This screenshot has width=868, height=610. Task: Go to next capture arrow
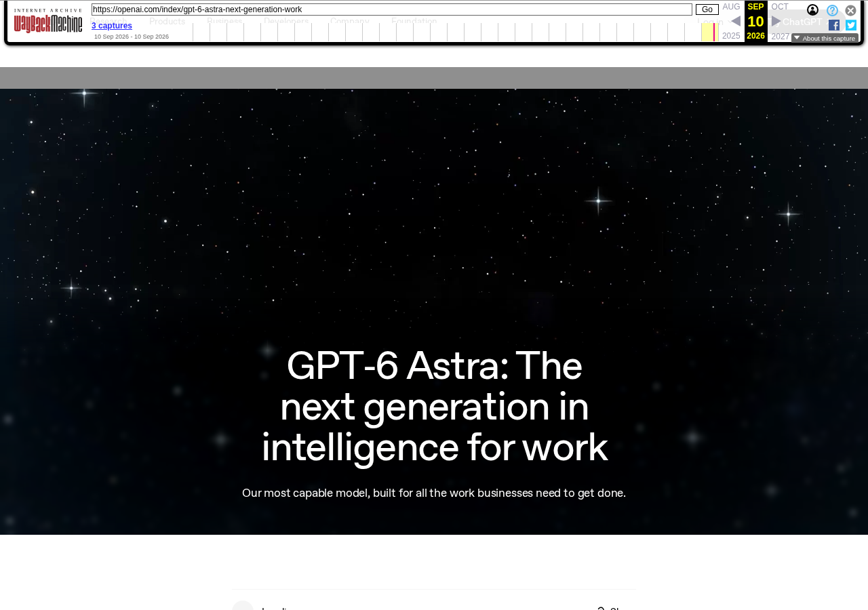pos(776,21)
